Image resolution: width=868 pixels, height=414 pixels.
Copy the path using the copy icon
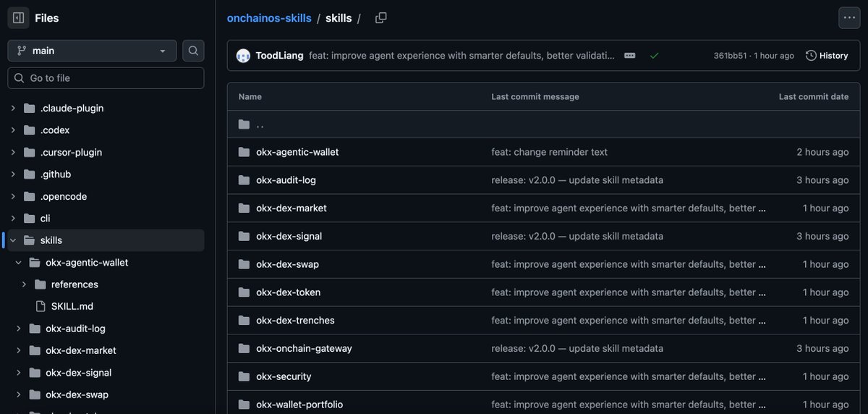tap(381, 18)
